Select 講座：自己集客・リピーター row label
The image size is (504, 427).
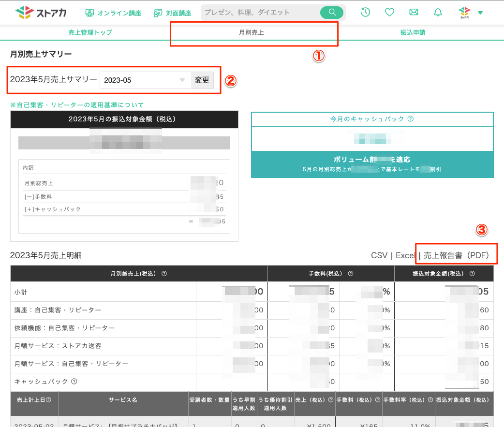click(58, 310)
